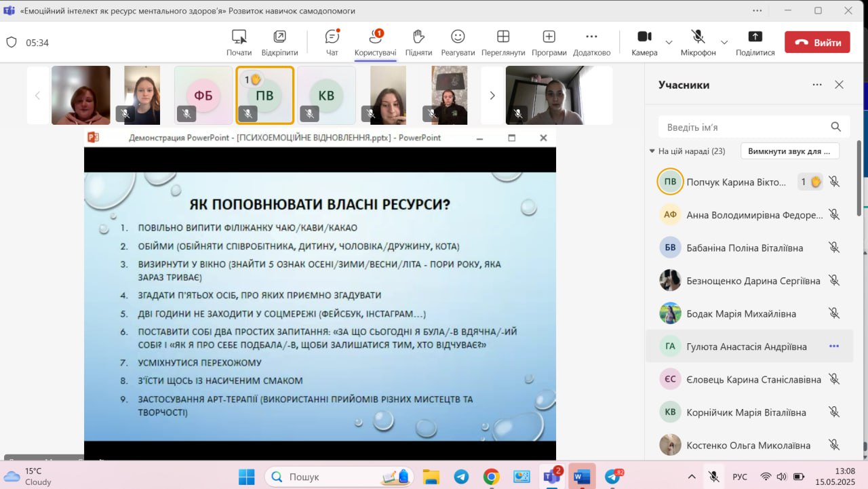The image size is (868, 489).
Task: Toggle the muted microphone in system tray
Action: (713, 477)
